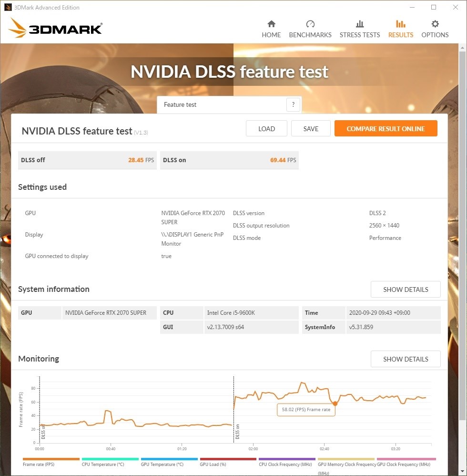Toggle GPU Load (%) legend swatch
This screenshot has width=467, height=476.
(x=228, y=459)
